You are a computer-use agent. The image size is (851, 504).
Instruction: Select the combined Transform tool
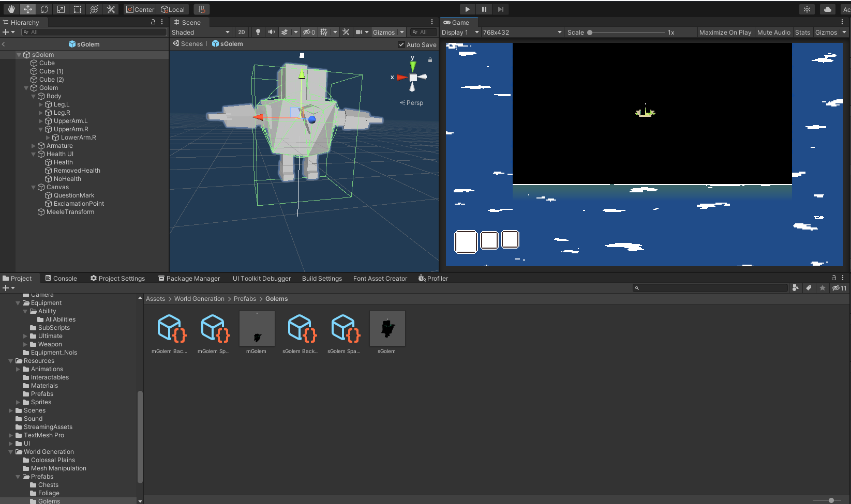click(94, 9)
